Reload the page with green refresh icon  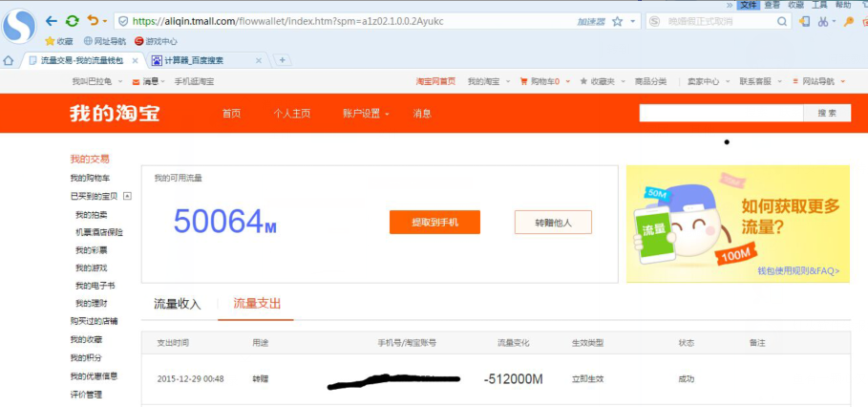(72, 22)
